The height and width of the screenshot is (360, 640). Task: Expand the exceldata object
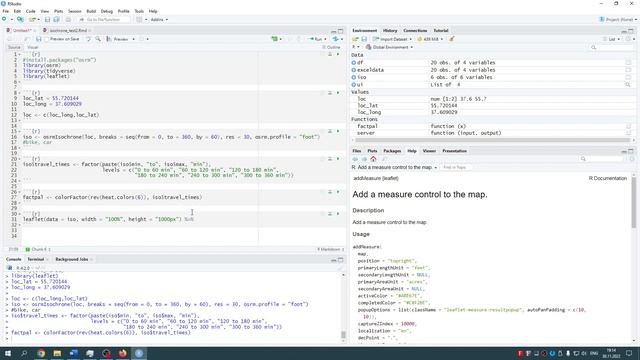coord(354,70)
